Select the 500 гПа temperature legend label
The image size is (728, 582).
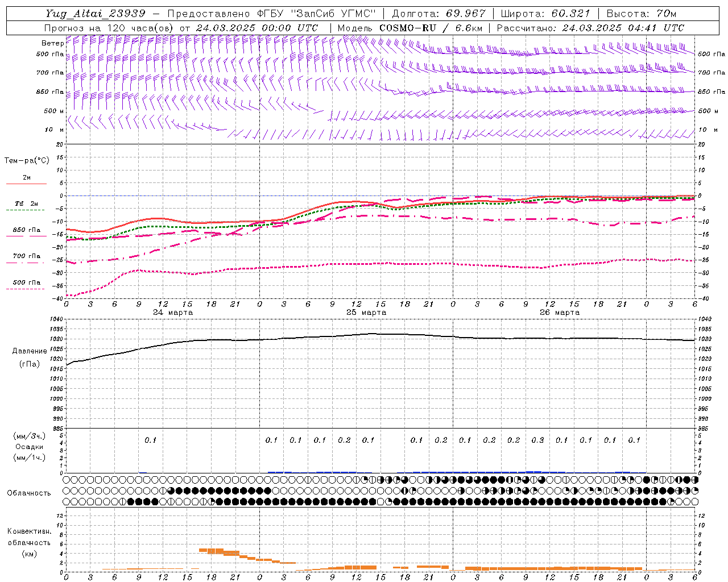[x=27, y=282]
